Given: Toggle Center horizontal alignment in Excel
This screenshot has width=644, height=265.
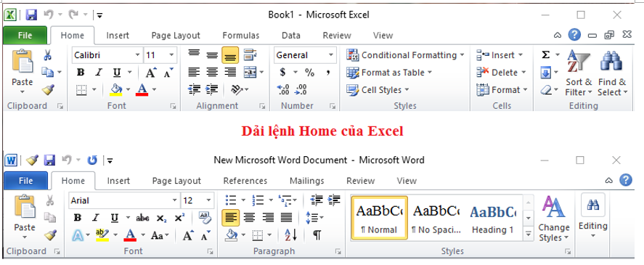Looking at the screenshot, I should click(212, 73).
